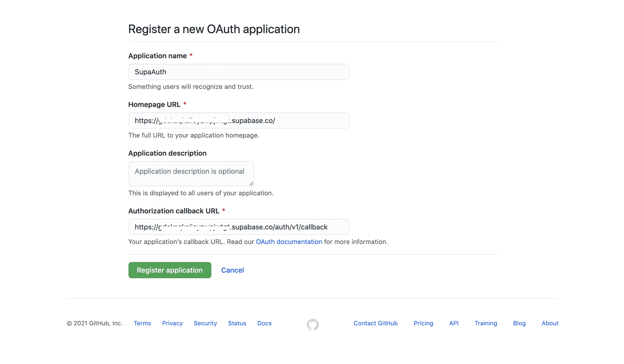This screenshot has width=624, height=364.
Task: Click into the Homepage URL field
Action: click(x=239, y=121)
